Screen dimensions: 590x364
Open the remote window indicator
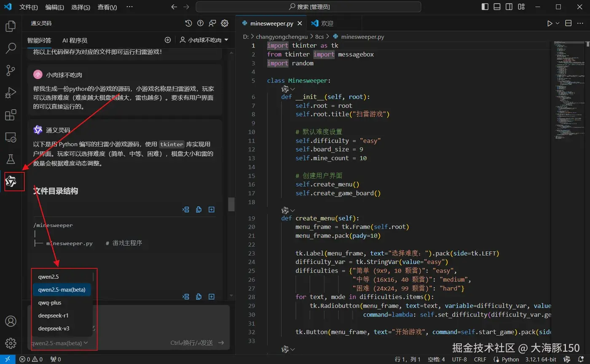(8, 359)
